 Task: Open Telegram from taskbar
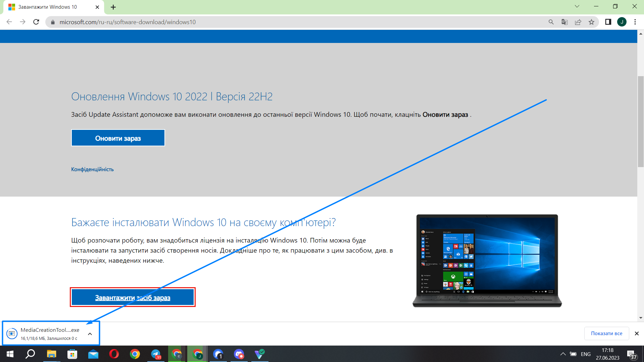(x=156, y=354)
